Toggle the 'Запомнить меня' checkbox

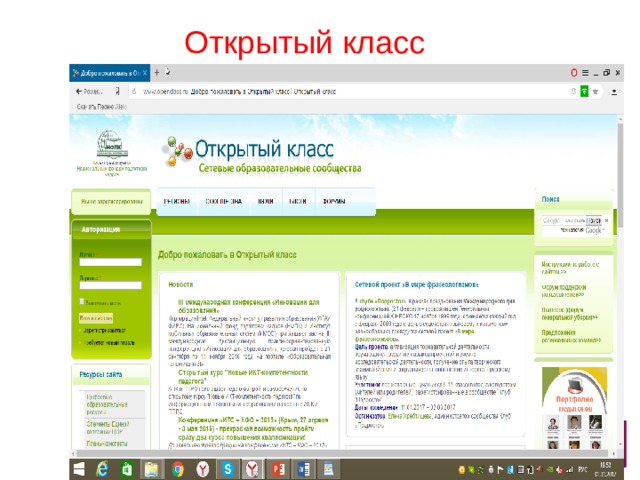(82, 301)
